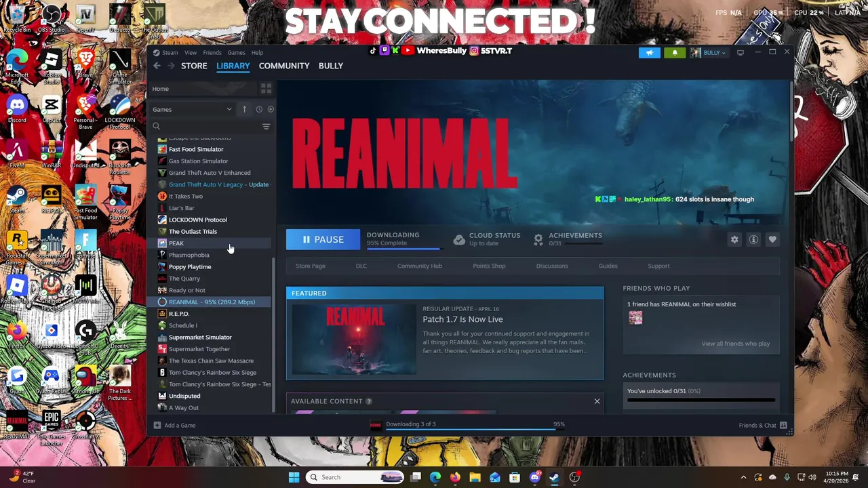The height and width of the screenshot is (488, 868).
Task: Open the Support link
Action: (x=658, y=266)
